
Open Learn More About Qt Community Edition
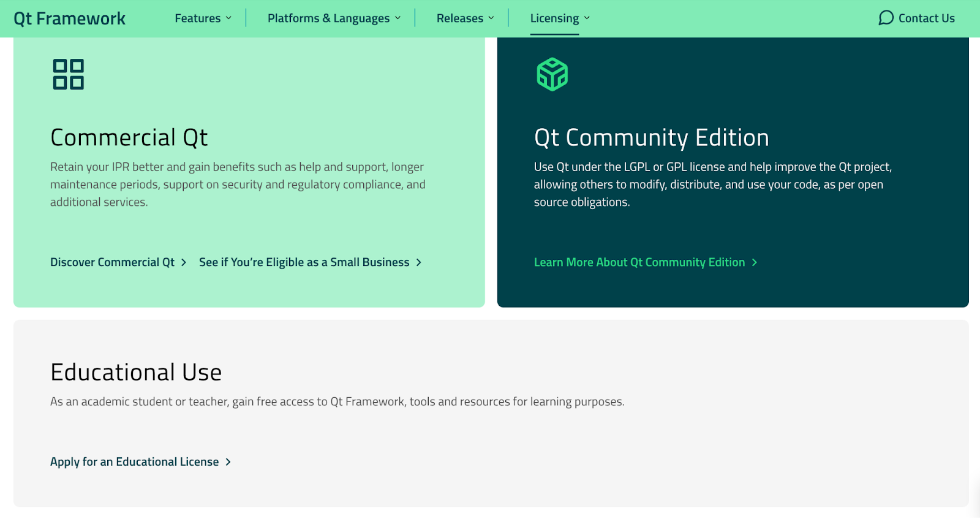pos(639,262)
